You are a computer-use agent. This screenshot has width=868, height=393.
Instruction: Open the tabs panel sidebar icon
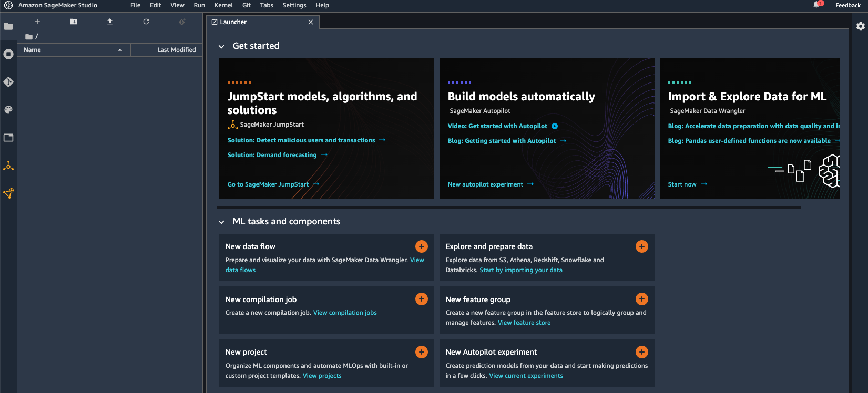coord(8,138)
